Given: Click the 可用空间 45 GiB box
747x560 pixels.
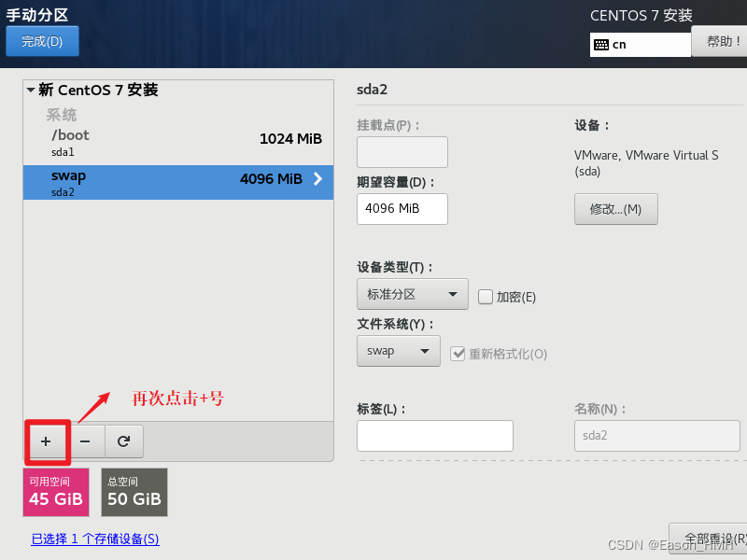Looking at the screenshot, I should tap(56, 493).
